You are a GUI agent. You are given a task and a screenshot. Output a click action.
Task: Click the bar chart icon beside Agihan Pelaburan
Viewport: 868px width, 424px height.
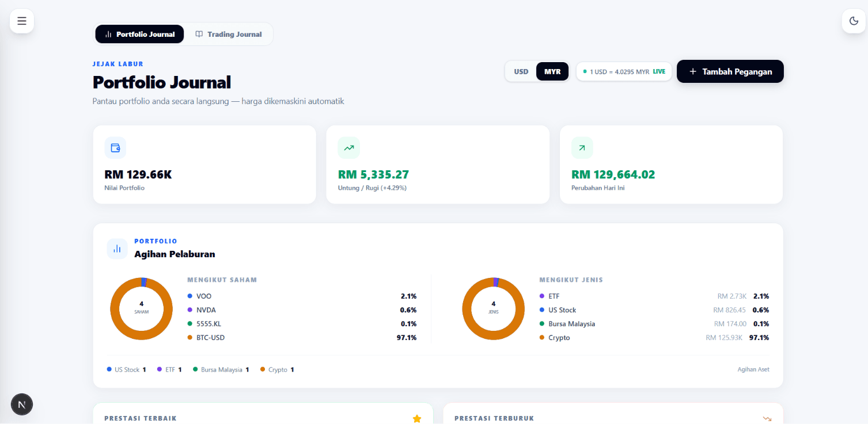(x=117, y=249)
